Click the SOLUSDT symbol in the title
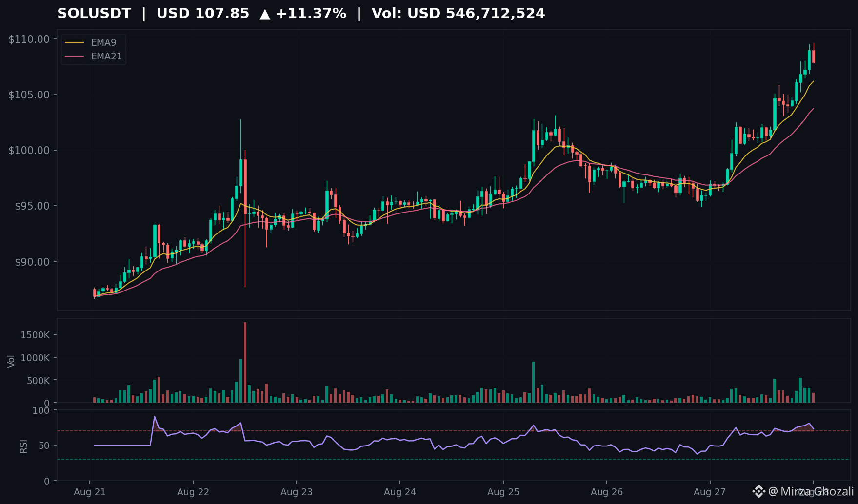Viewport: 858px width, 504px height. coord(94,14)
